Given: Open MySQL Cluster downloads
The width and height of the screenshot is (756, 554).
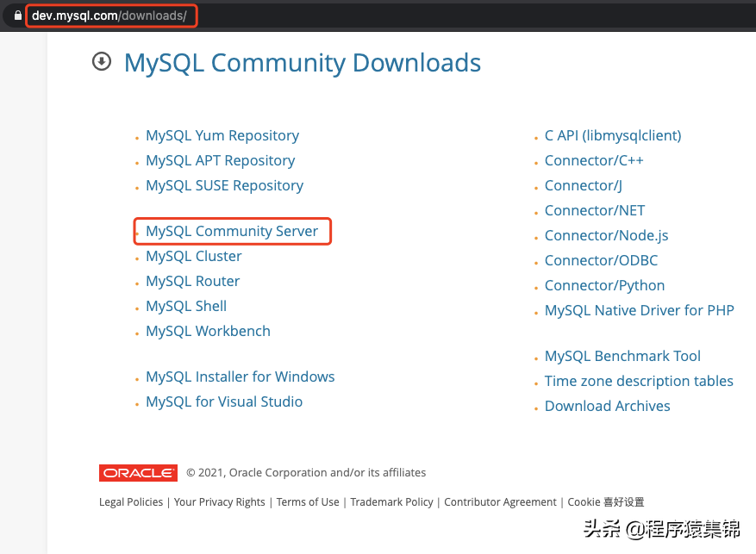Looking at the screenshot, I should coord(194,256).
